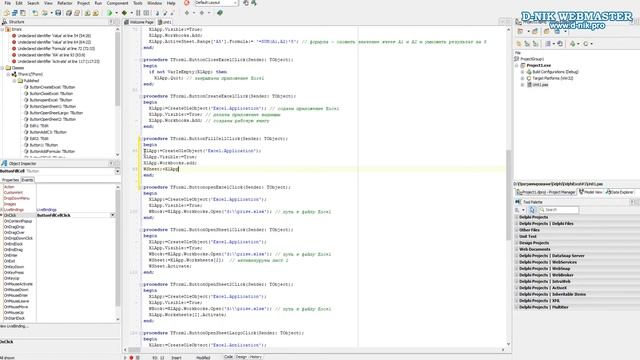
Task: Switch to the History view tab at bottom
Action: (256, 357)
